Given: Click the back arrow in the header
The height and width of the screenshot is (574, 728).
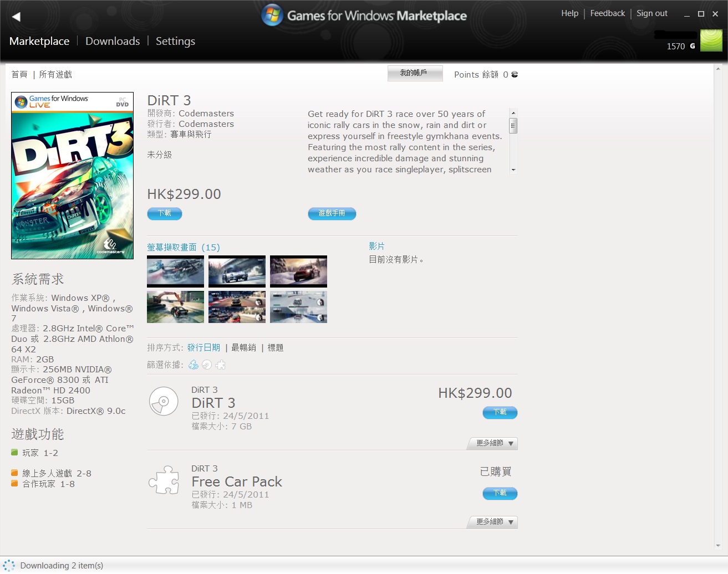Looking at the screenshot, I should [16, 17].
